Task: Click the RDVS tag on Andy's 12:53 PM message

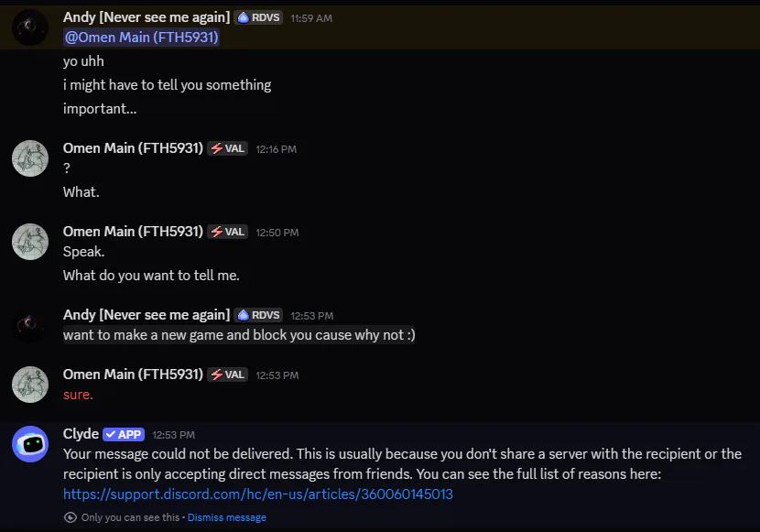Action: [259, 315]
